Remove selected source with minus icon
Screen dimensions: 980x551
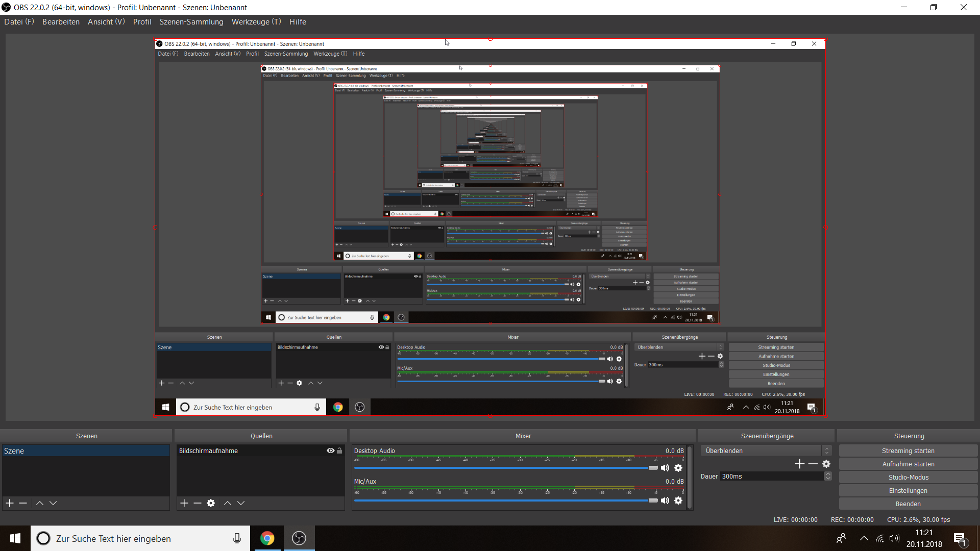tap(198, 503)
